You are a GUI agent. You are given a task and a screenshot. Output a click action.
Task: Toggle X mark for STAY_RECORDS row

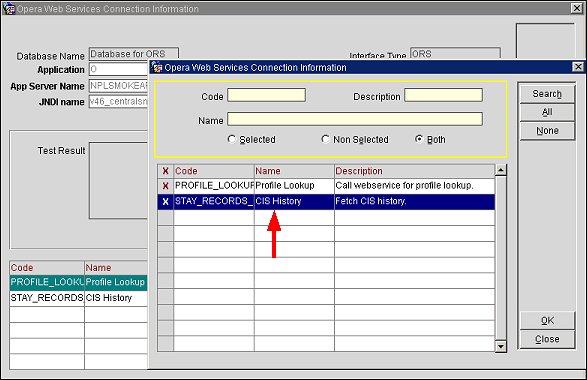click(165, 202)
